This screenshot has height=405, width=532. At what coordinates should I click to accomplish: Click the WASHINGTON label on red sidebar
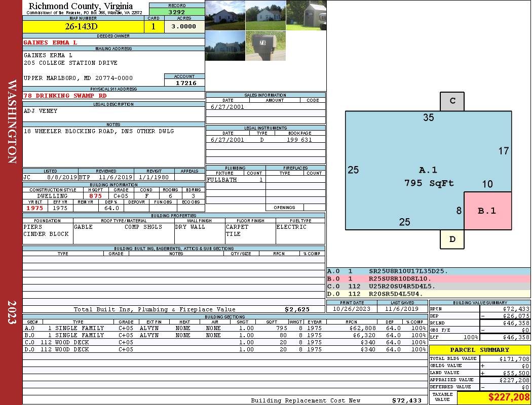(x=12, y=121)
